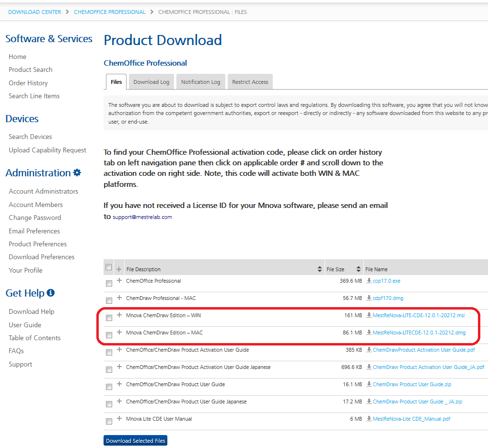
Task: Expand all rows with header plus icon
Action: point(119,269)
